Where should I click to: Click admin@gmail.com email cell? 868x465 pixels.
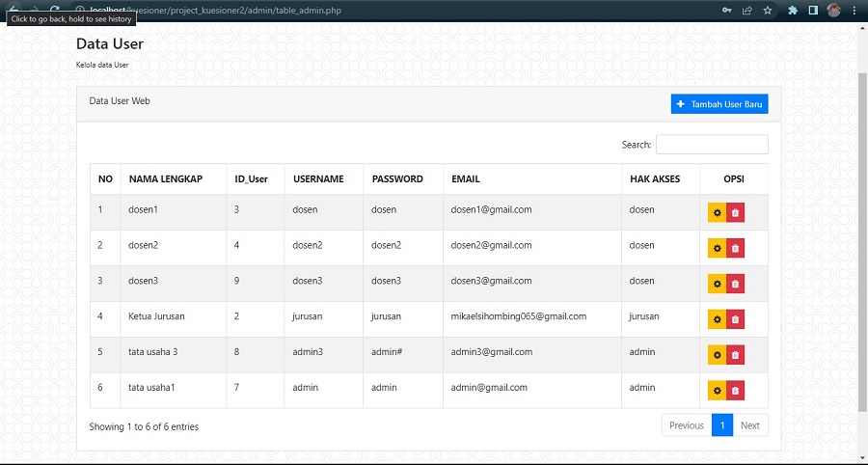pos(532,391)
